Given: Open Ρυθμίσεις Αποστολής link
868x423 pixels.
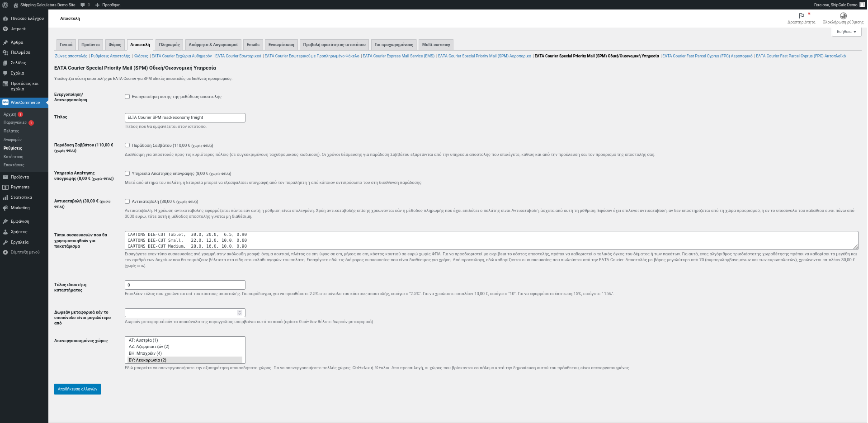Looking at the screenshot, I should pyautogui.click(x=110, y=56).
